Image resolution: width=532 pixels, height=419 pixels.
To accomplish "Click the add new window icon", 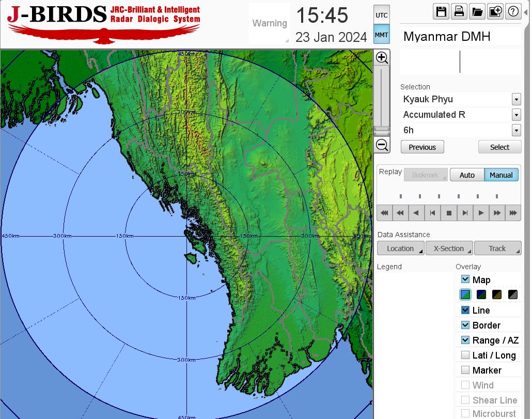I will [x=495, y=11].
